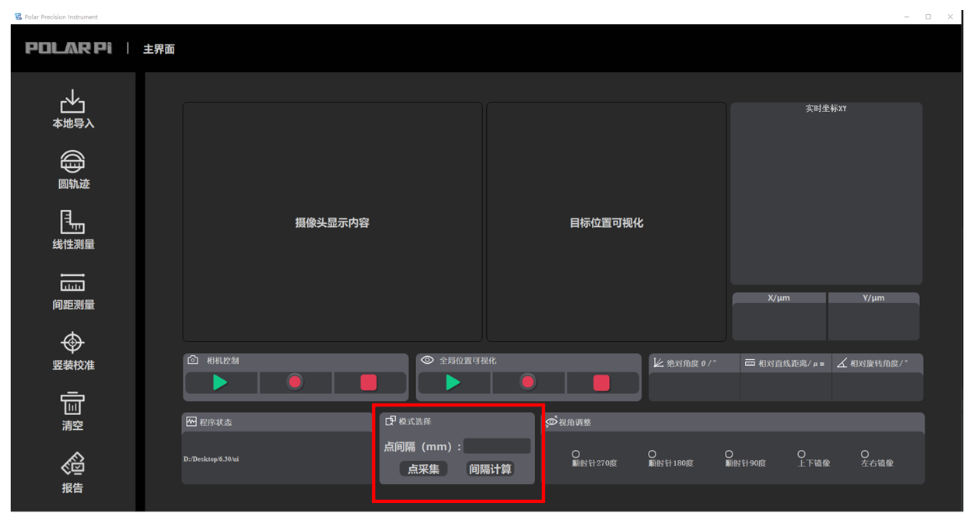Open the 线性测量 linear measurement tool
Image resolution: width=980 pixels, height=527 pixels.
tap(72, 222)
